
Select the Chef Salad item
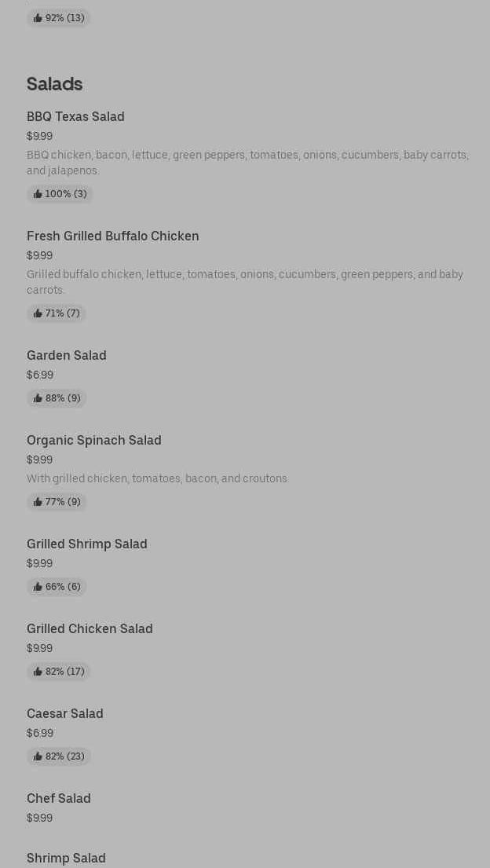click(x=58, y=798)
